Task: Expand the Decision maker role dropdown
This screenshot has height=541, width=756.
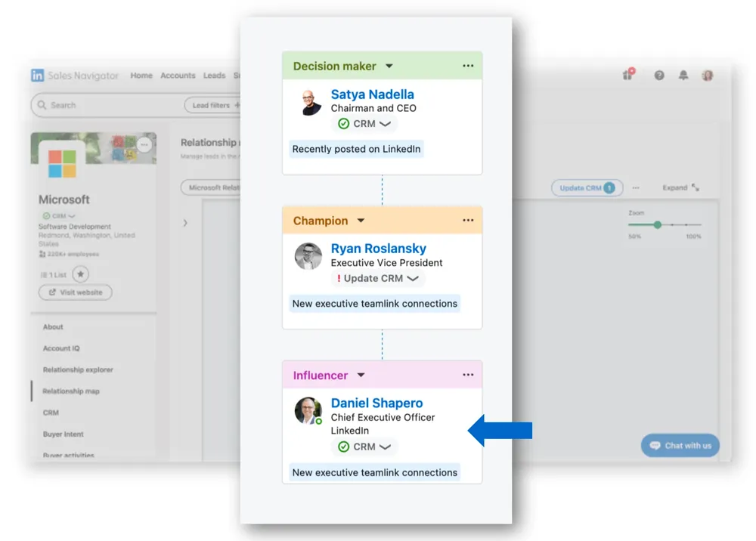Action: 389,66
